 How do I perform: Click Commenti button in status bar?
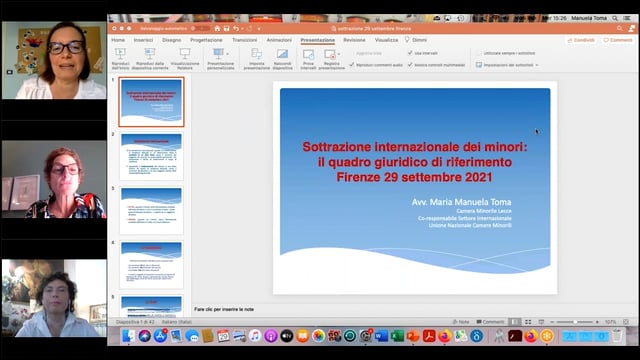[x=490, y=322]
